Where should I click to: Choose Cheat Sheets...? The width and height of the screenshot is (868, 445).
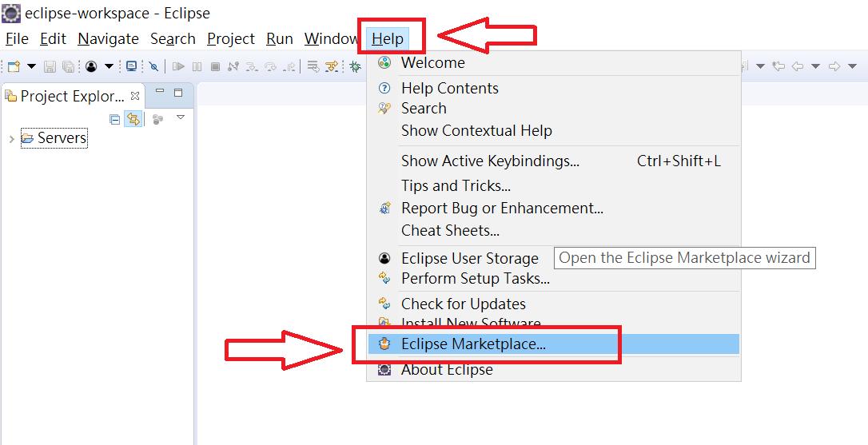[x=554, y=230]
